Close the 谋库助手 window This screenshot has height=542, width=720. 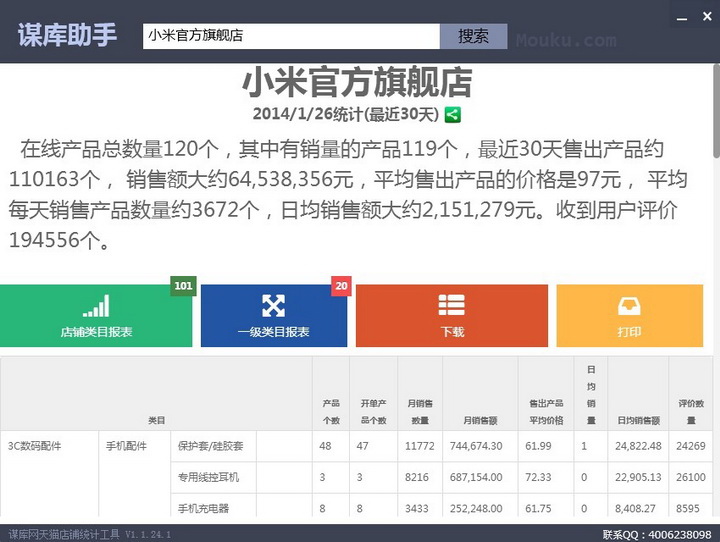707,17
